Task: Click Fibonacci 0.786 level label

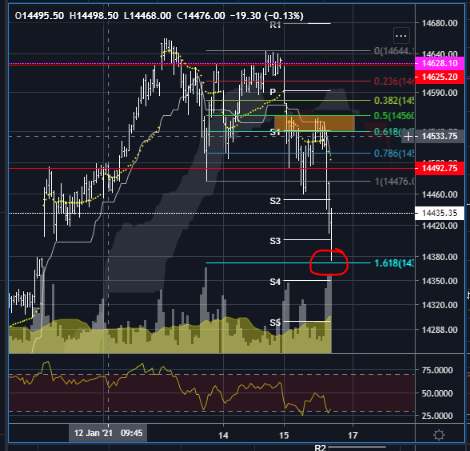Action: [394, 154]
